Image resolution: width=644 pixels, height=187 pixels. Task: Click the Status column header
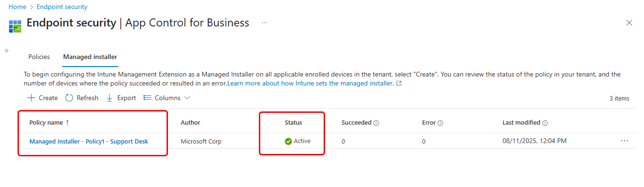coord(293,122)
